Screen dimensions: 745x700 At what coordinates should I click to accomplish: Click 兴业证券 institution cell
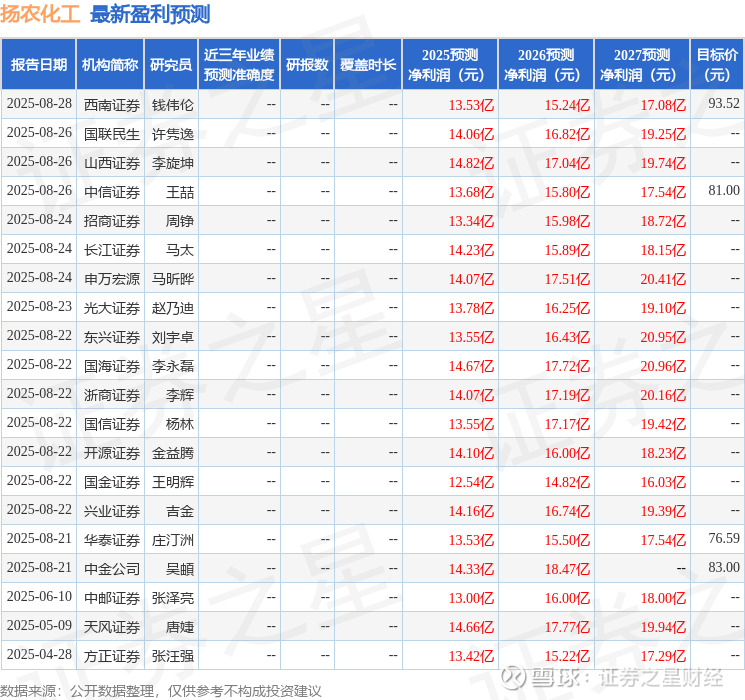(112, 511)
